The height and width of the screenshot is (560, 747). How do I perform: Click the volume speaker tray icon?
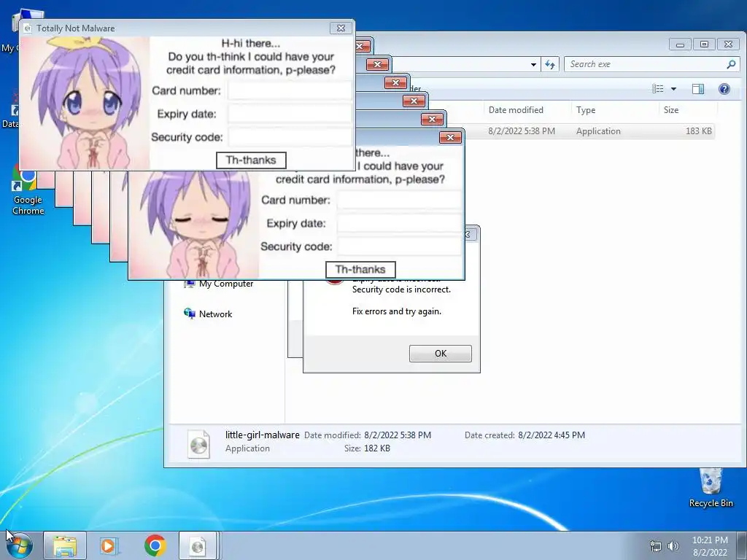(x=673, y=546)
